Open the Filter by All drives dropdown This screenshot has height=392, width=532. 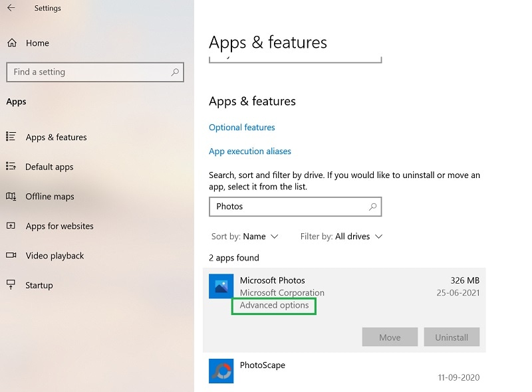(341, 237)
